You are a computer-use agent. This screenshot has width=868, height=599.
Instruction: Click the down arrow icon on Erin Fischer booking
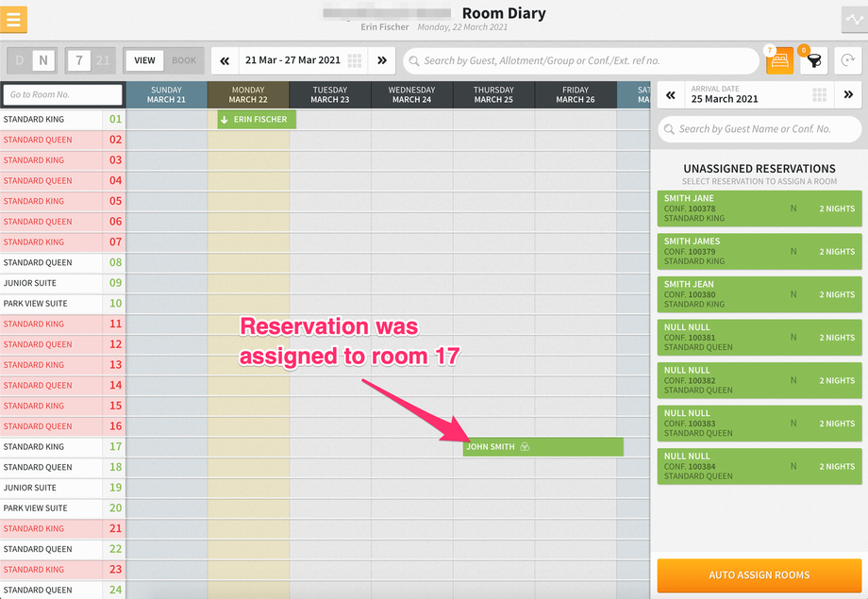pyautogui.click(x=225, y=120)
